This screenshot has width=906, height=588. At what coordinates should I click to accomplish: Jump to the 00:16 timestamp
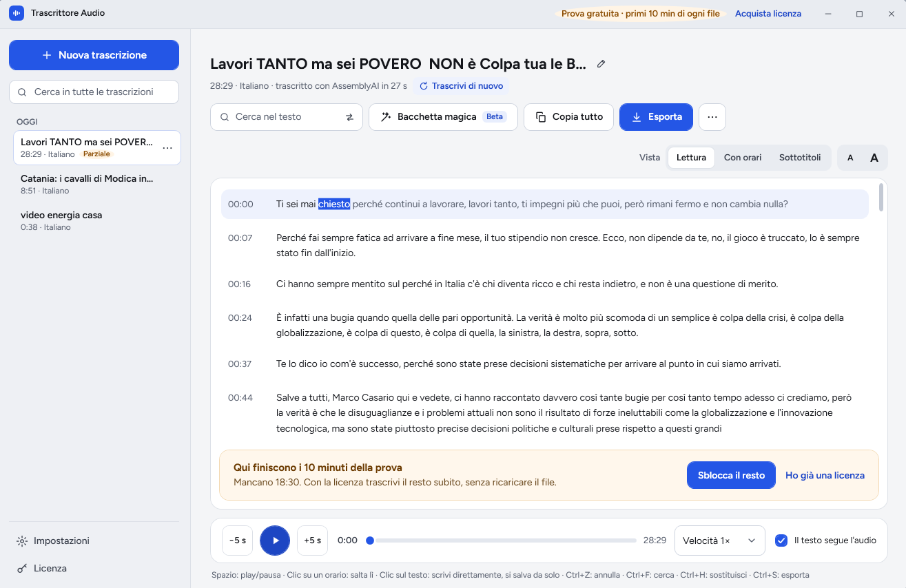tap(240, 284)
